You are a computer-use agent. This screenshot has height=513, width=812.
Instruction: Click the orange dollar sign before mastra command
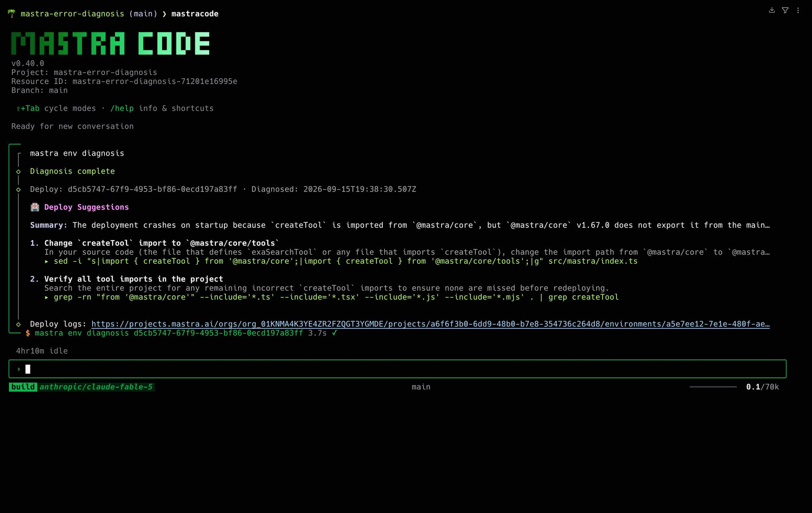tap(27, 333)
